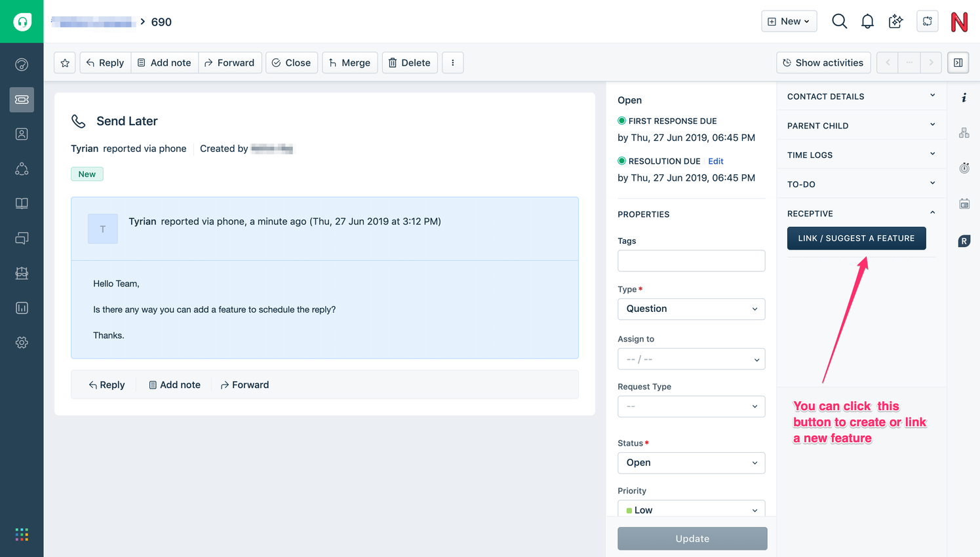Toggle the right panel collapse control
Image resolution: width=980 pixels, height=557 pixels.
pos(958,62)
